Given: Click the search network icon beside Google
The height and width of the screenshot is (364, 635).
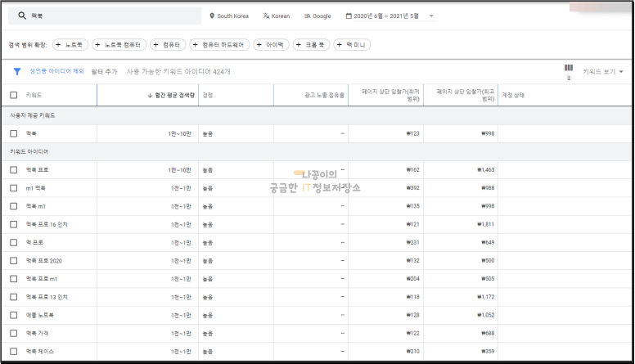Looking at the screenshot, I should click(308, 16).
